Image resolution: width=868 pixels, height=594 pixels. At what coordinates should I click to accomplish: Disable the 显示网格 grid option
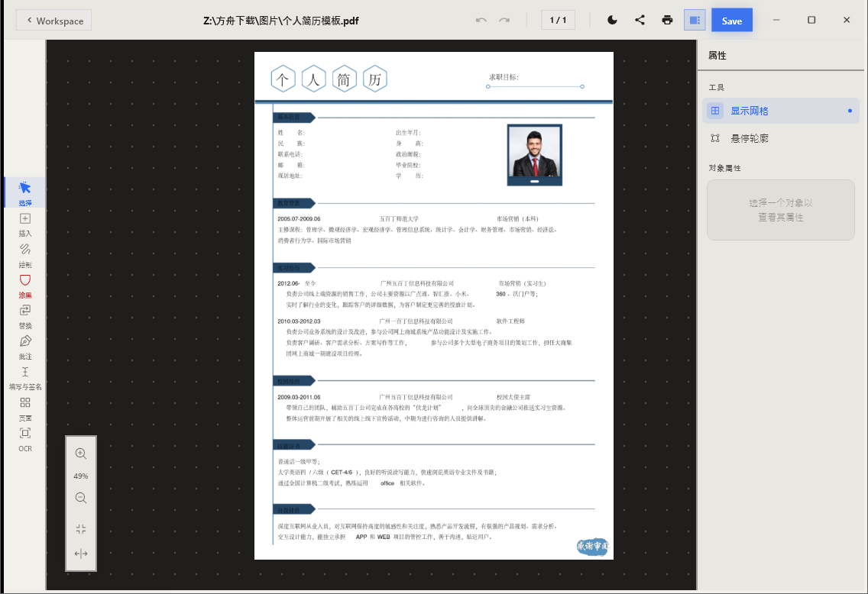pyautogui.click(x=781, y=111)
